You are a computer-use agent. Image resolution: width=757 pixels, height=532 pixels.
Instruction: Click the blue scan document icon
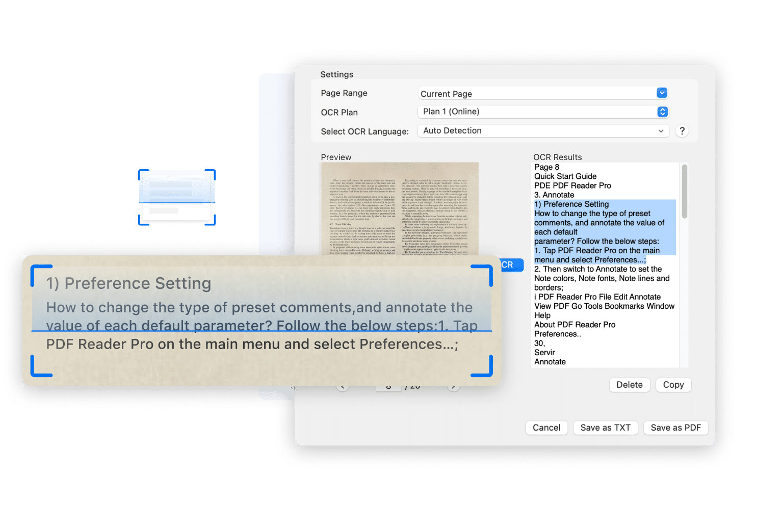pos(177,197)
